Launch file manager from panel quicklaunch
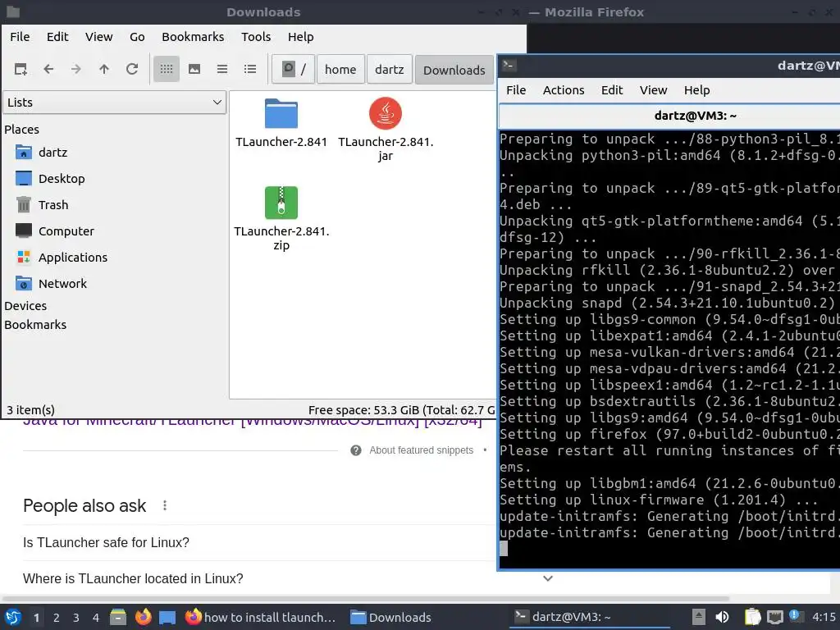 pyautogui.click(x=118, y=617)
